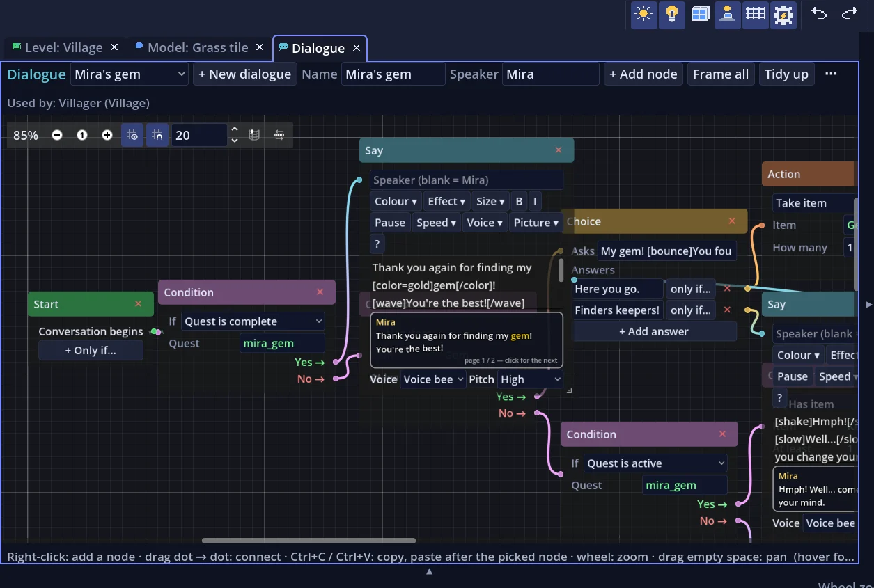874x588 pixels.
Task: Click the Add answer button
Action: click(x=654, y=332)
